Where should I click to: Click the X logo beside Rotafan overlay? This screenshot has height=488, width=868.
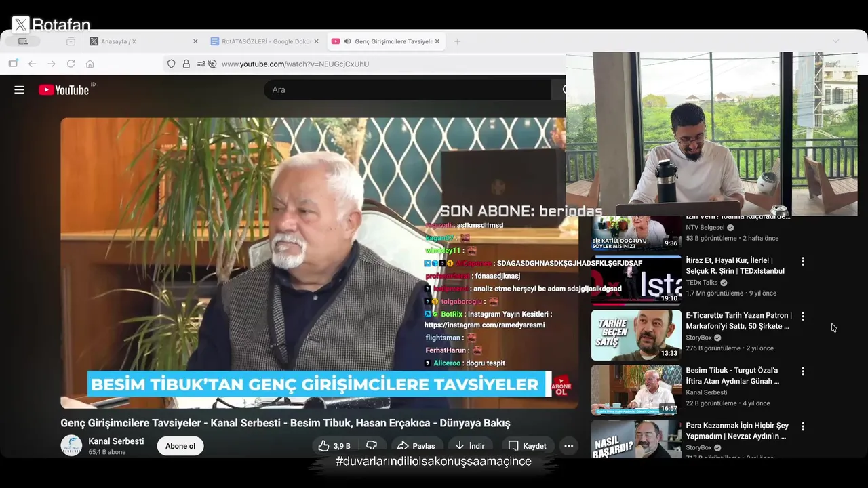click(21, 25)
